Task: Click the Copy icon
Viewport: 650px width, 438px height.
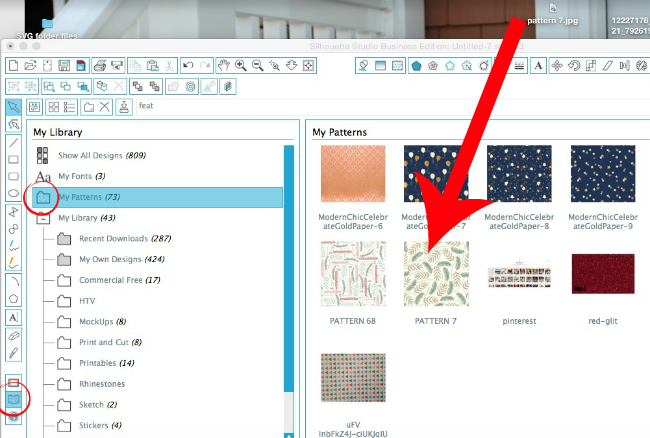Action: tap(136, 65)
